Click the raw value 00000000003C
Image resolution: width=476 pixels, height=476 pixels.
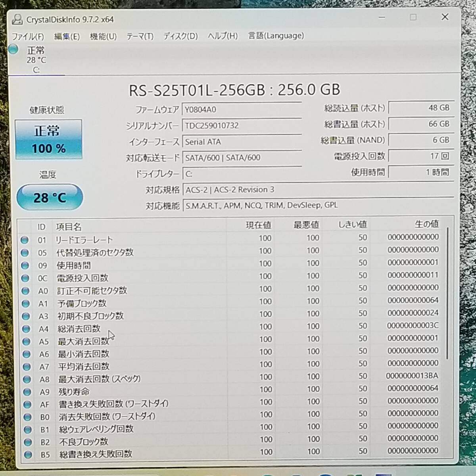[413, 325]
